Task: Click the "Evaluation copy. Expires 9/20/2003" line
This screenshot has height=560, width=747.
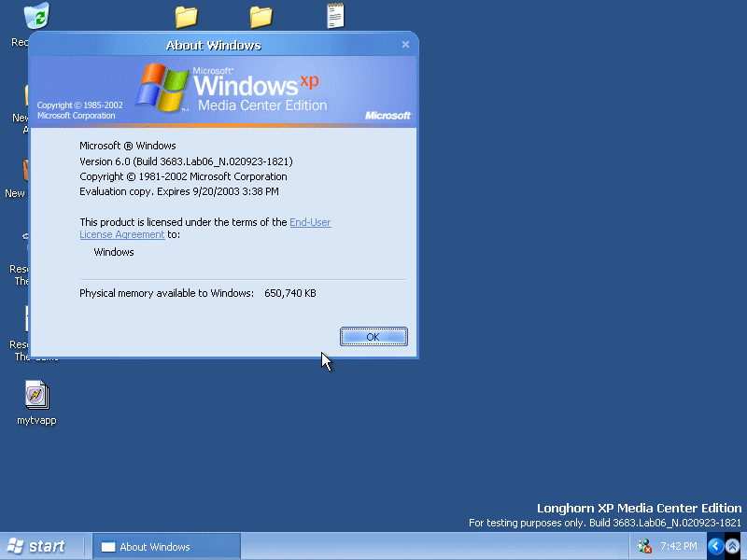Action: point(179,191)
